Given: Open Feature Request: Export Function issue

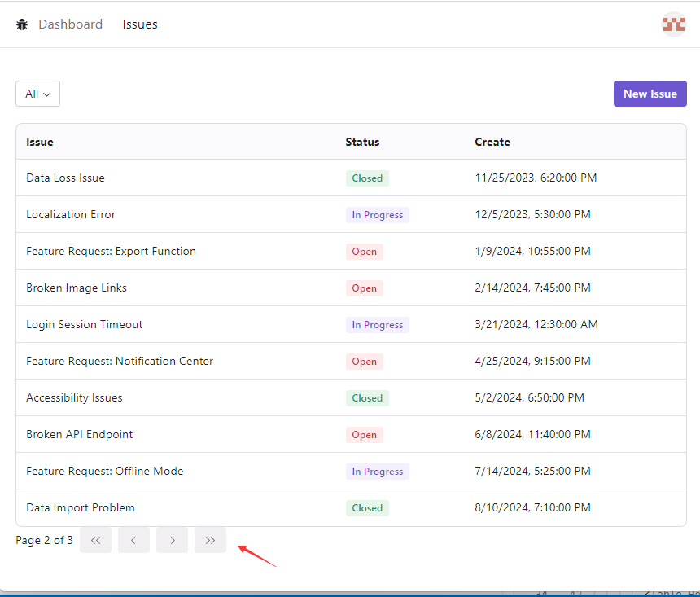Looking at the screenshot, I should click(111, 251).
